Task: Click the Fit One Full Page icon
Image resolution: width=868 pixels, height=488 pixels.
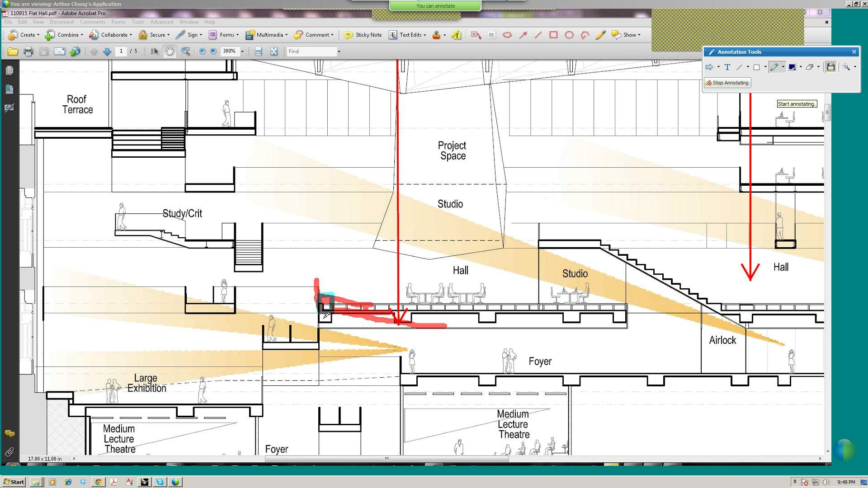Action: click(x=274, y=52)
